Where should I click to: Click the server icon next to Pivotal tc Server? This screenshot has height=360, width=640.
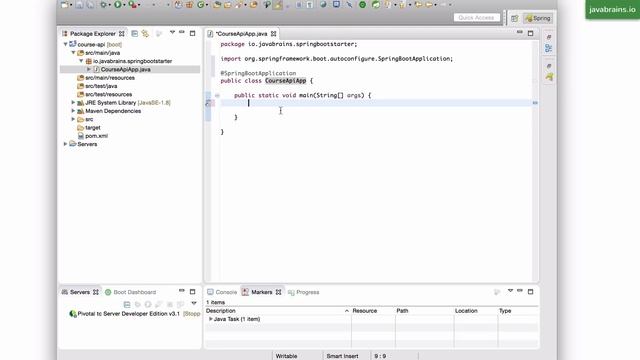[x=73, y=314]
